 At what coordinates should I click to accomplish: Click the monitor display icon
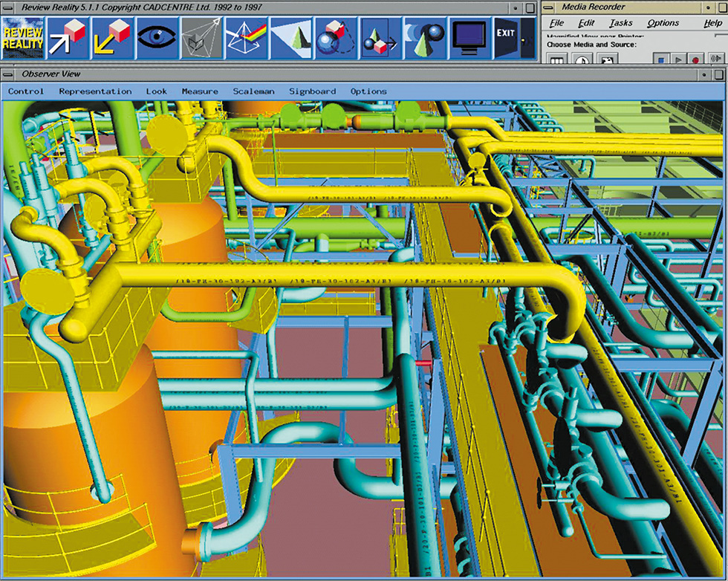click(469, 37)
